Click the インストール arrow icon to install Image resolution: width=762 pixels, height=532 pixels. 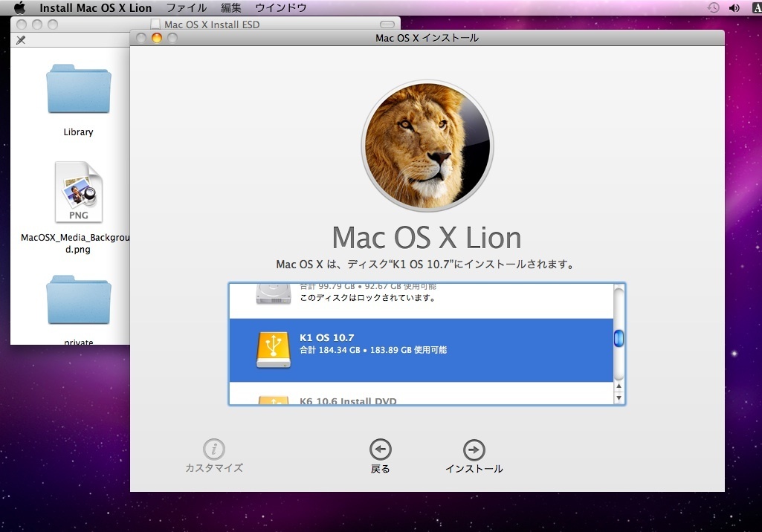474,450
